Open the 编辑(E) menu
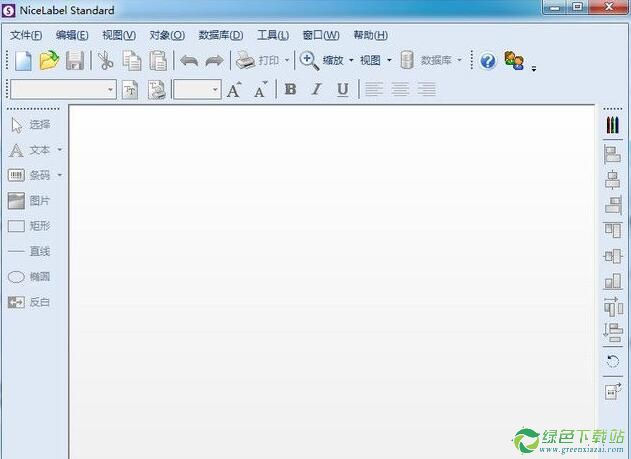This screenshot has width=631, height=459. pyautogui.click(x=72, y=35)
